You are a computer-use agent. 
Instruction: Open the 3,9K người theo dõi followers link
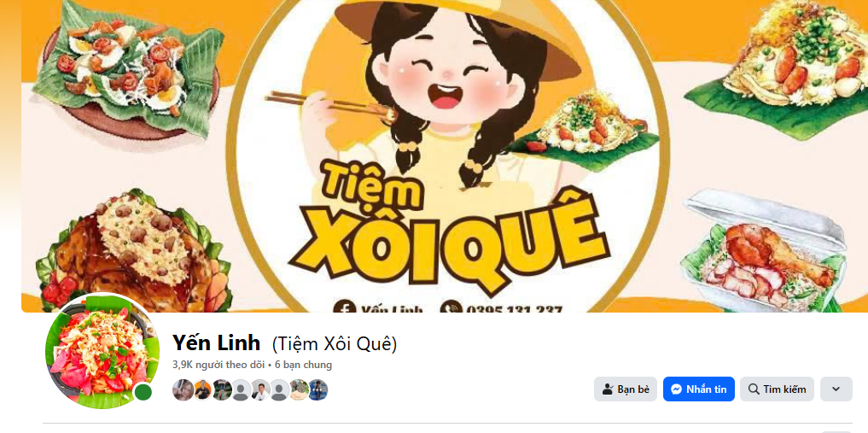pos(218,365)
